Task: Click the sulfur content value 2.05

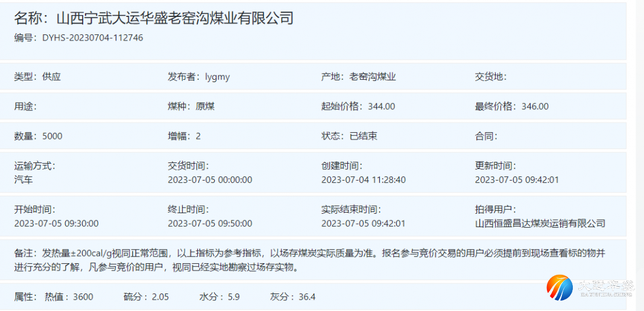Action: (x=160, y=297)
